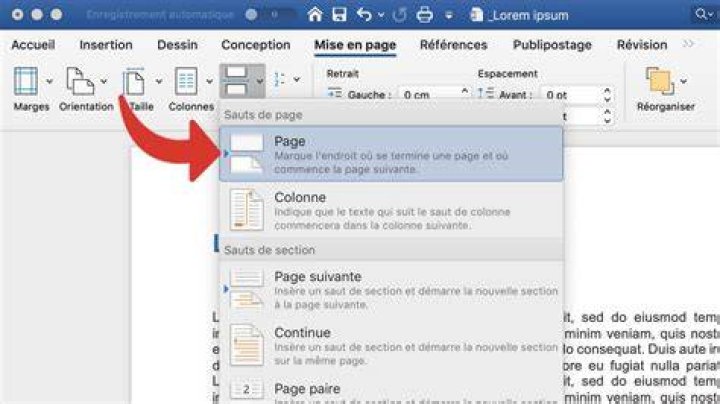The width and height of the screenshot is (720, 404).
Task: Increase the Gauche indent stepper arrow
Action: [x=465, y=90]
